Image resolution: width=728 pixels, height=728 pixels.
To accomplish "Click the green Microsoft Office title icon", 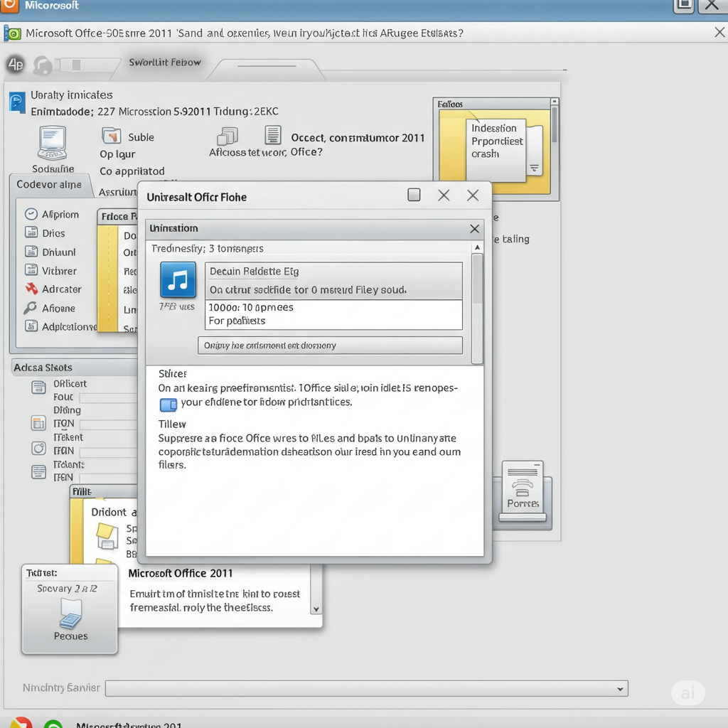I will 13,33.
